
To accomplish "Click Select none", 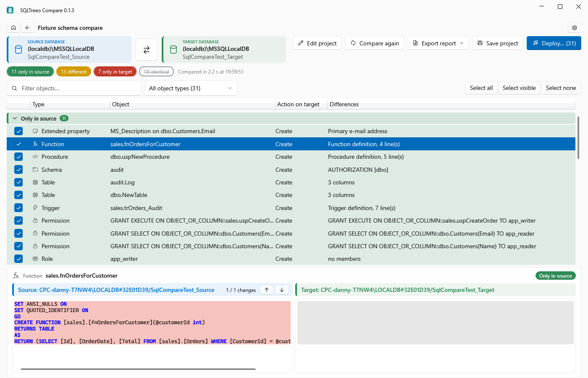I will 561,88.
